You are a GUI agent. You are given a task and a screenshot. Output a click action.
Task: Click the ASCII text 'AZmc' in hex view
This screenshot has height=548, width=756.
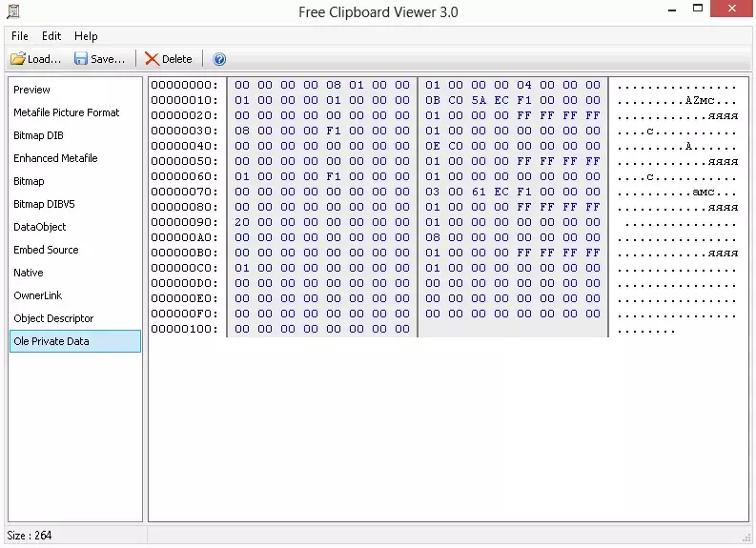[x=700, y=100]
